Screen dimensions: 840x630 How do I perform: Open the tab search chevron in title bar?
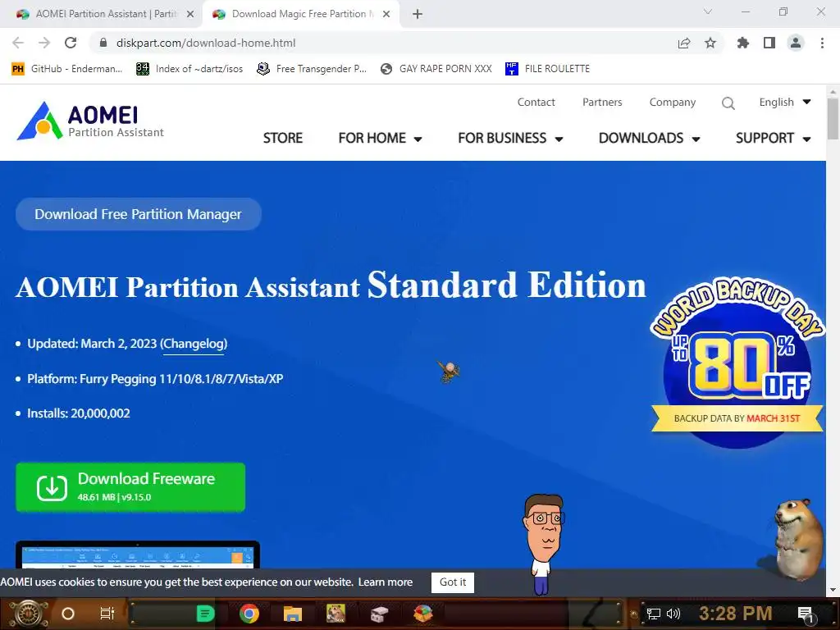coord(708,11)
